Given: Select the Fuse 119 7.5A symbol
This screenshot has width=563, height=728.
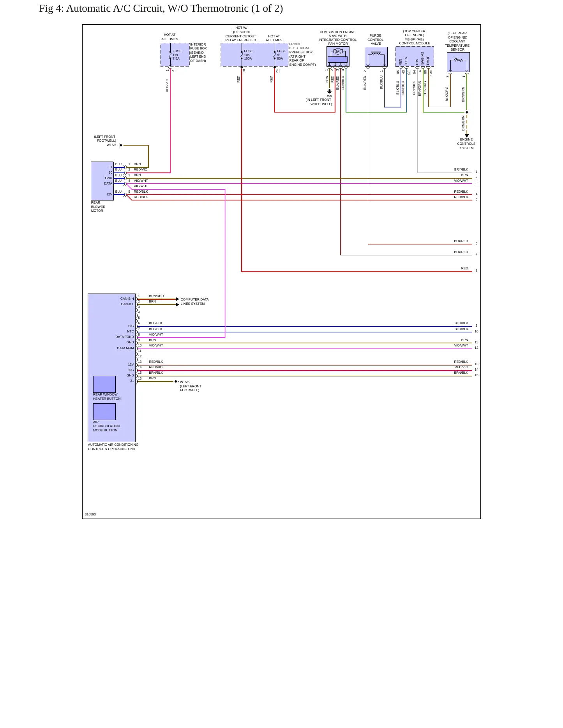Looking at the screenshot, I should tap(170, 55).
